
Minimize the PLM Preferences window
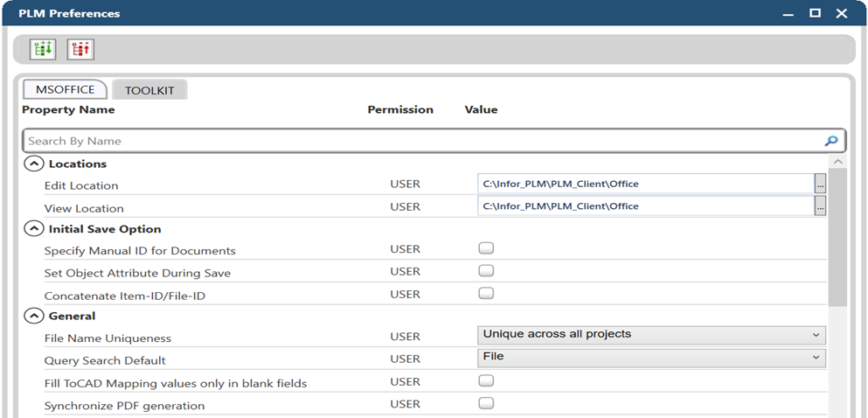coord(788,13)
